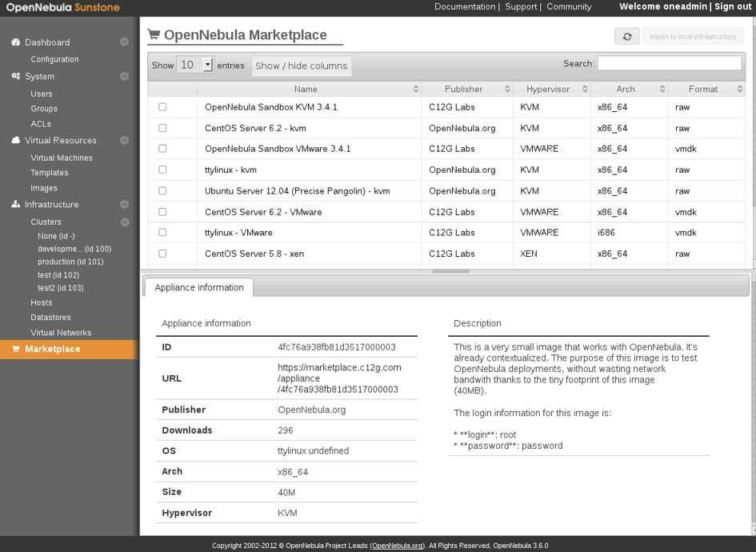Click the Downloads value '296'
The height and width of the screenshot is (552, 756).
[286, 430]
